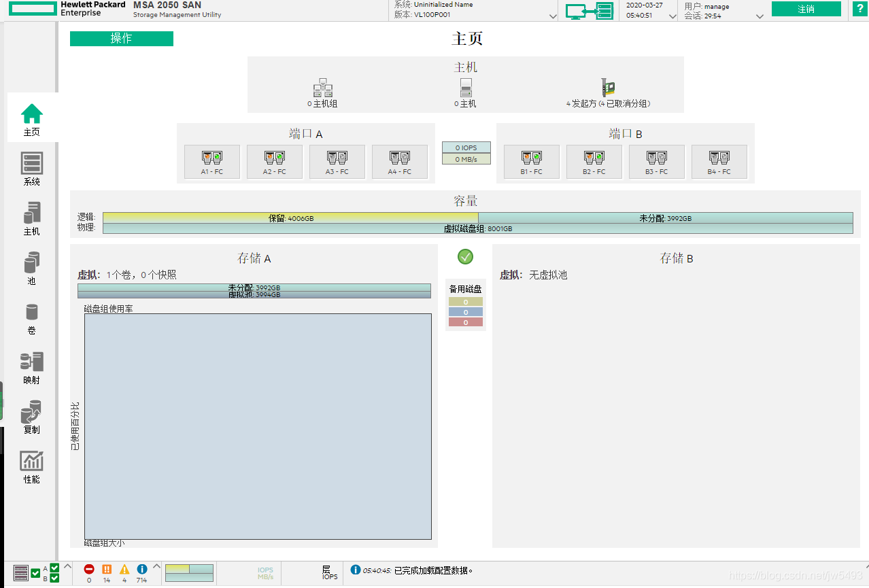Click the 4 发起方 initiators card icon
869x588 pixels.
click(608, 88)
